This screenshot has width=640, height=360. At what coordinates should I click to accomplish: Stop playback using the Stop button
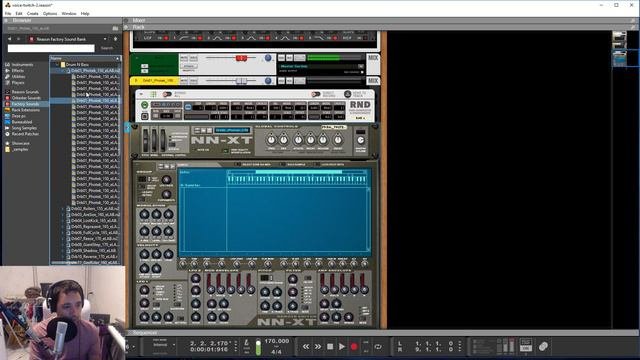[330, 347]
